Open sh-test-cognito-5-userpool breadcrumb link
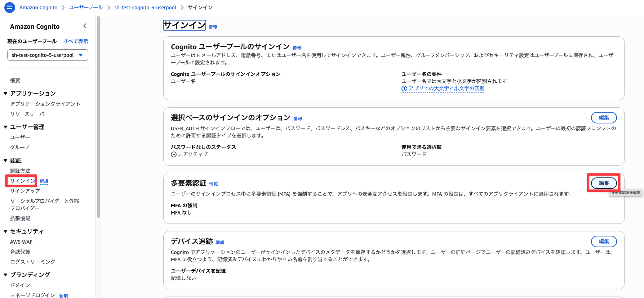 pyautogui.click(x=145, y=8)
